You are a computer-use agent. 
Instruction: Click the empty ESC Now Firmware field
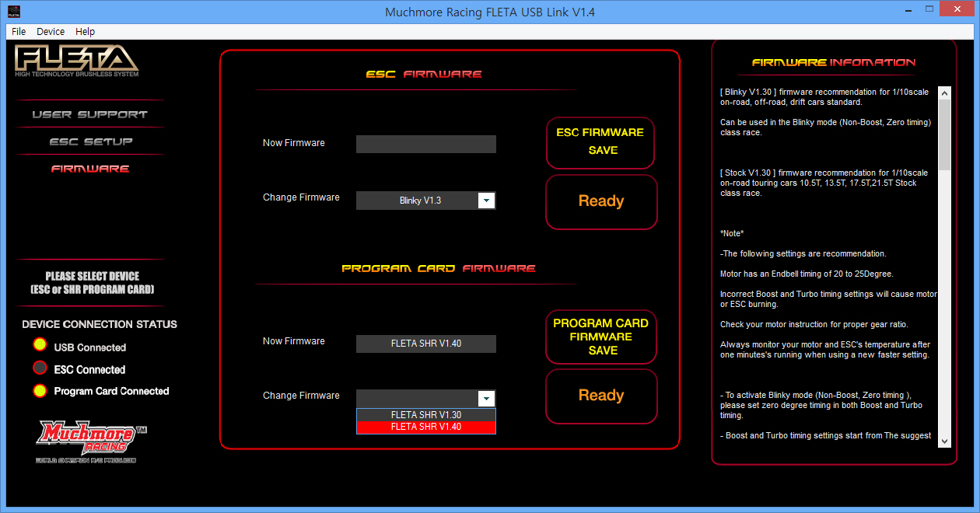click(x=426, y=144)
